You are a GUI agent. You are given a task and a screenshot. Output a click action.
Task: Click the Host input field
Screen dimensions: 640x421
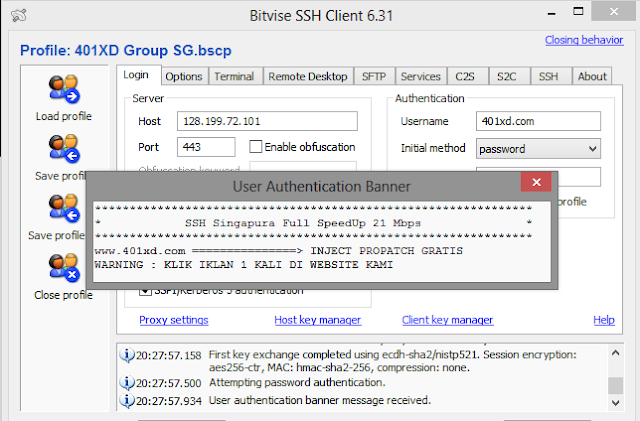[267, 121]
